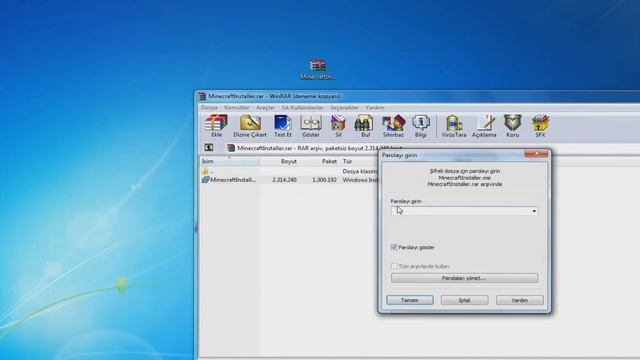Click the 1.300.192 packed size cell
This screenshot has height=360, width=640.
pos(324,180)
